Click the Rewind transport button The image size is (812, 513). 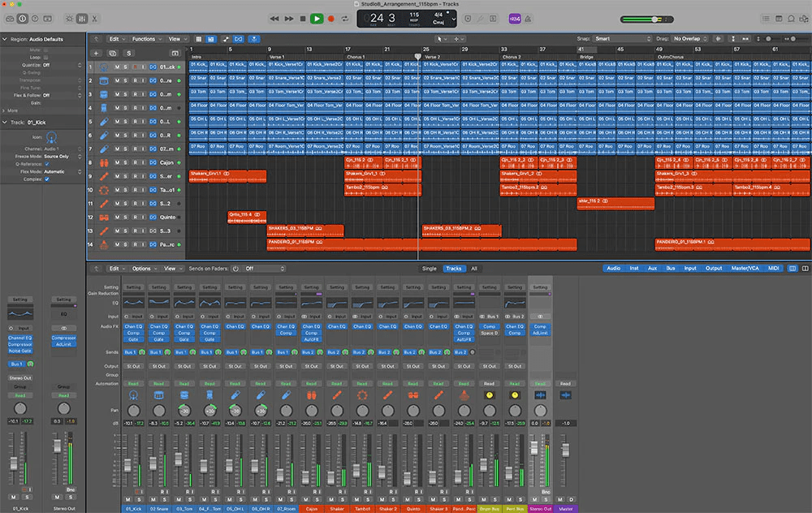point(274,18)
